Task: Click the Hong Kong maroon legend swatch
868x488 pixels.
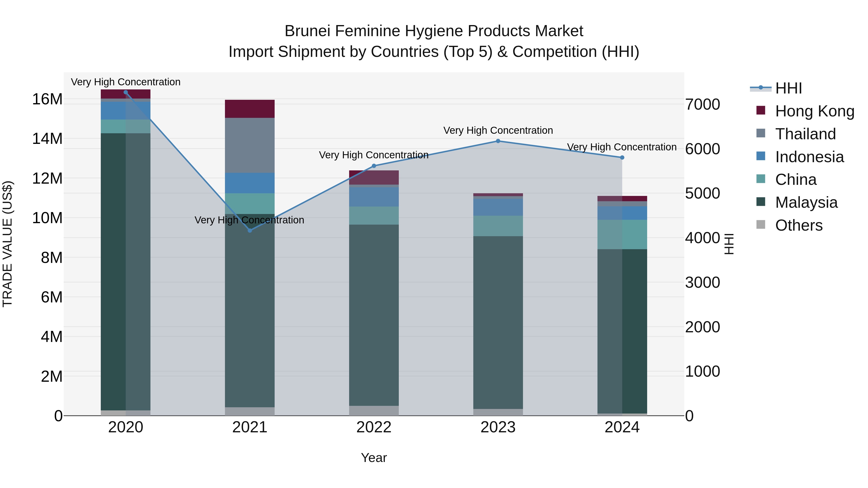Action: point(761,110)
